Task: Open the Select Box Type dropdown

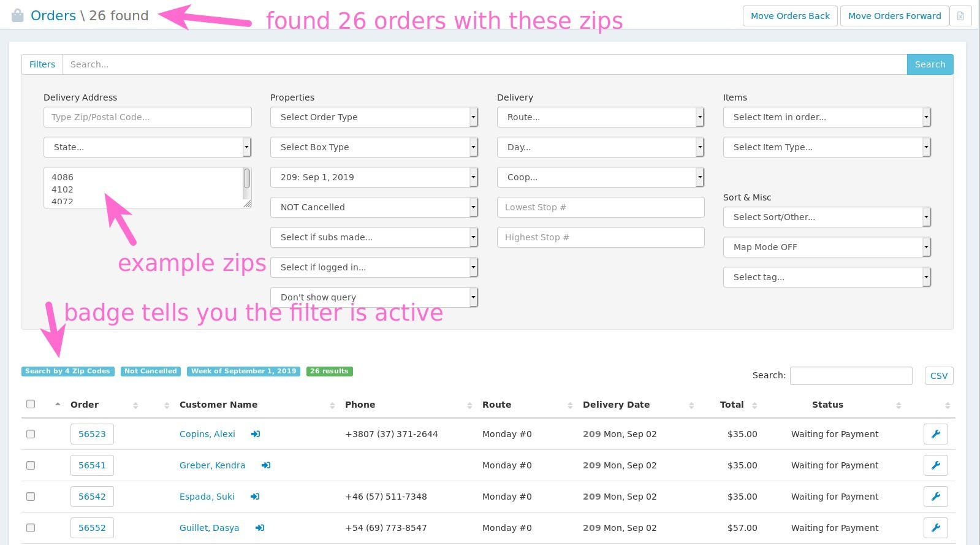Action: point(374,147)
